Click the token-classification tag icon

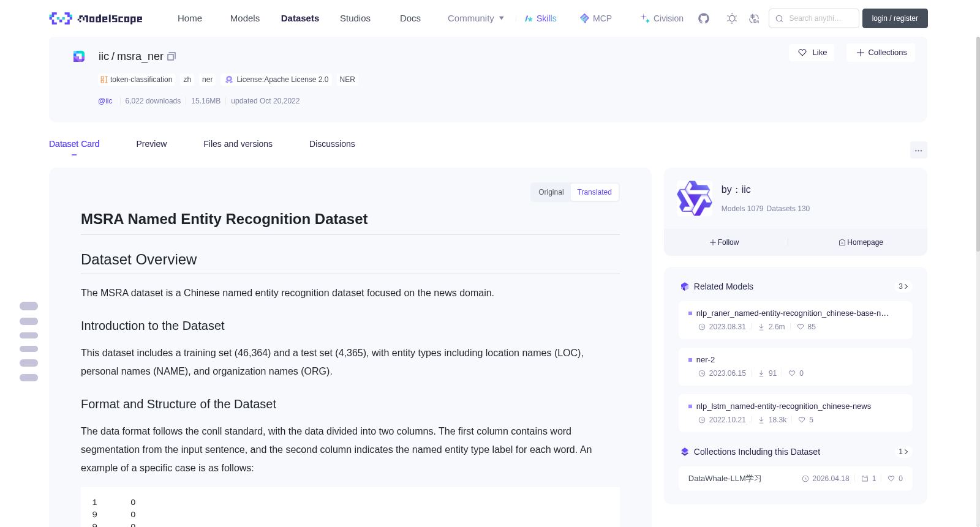[104, 80]
